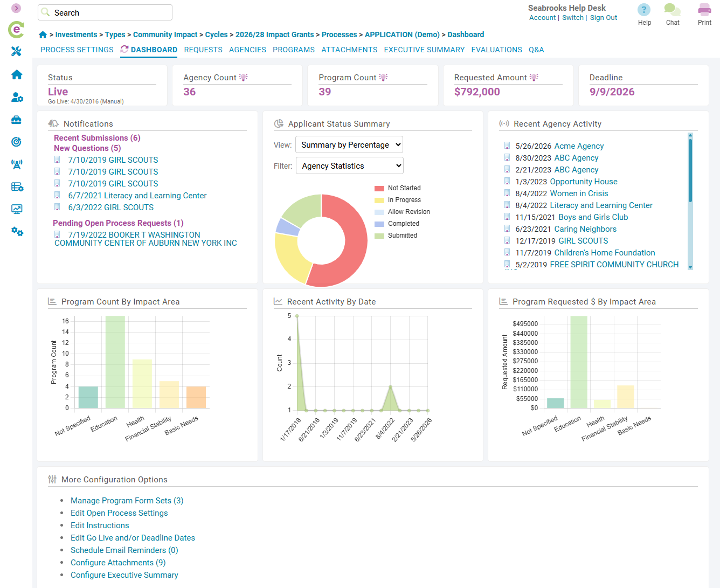Click the Completed blue legend swatch

[x=379, y=224]
